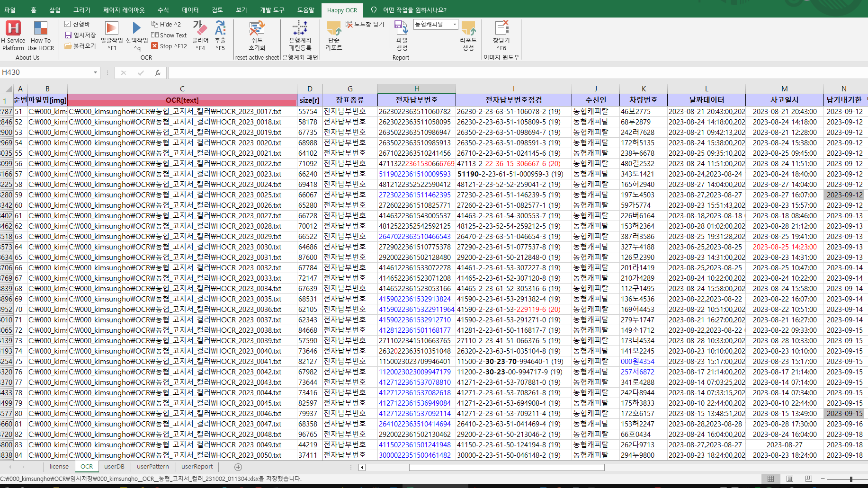The width and height of the screenshot is (868, 488).
Task: Click red date cell 2023-08-25 14:23:00
Action: (785, 247)
